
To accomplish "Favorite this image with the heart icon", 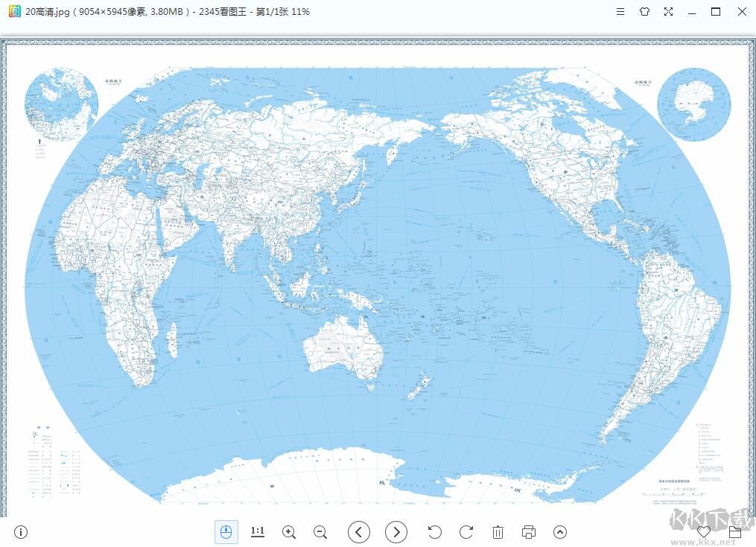I will tap(703, 532).
